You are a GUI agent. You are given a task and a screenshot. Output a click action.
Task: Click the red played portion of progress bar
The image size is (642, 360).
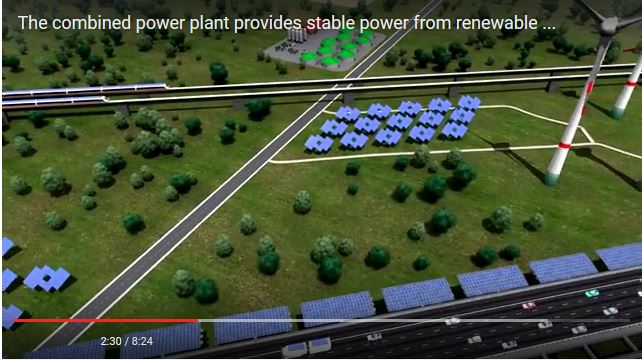[x=106, y=320]
